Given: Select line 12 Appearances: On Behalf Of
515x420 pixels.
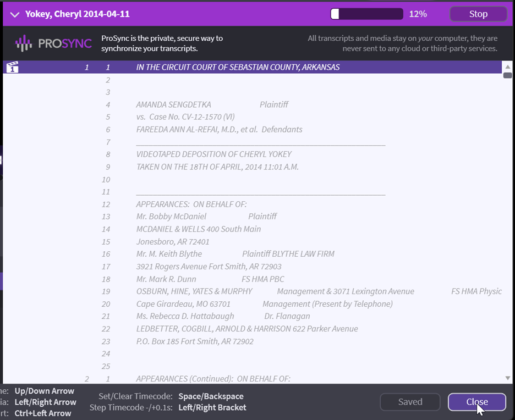Looking at the screenshot, I should (191, 205).
